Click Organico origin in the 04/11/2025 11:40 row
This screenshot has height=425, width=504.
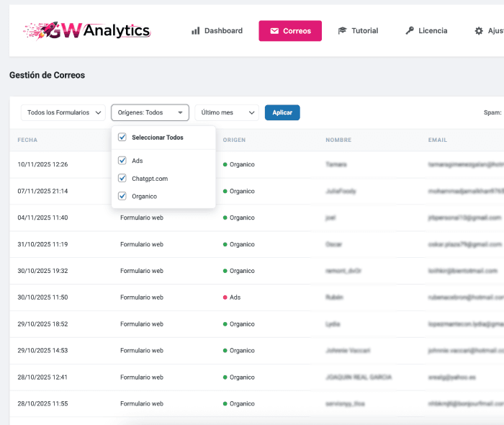[239, 218]
